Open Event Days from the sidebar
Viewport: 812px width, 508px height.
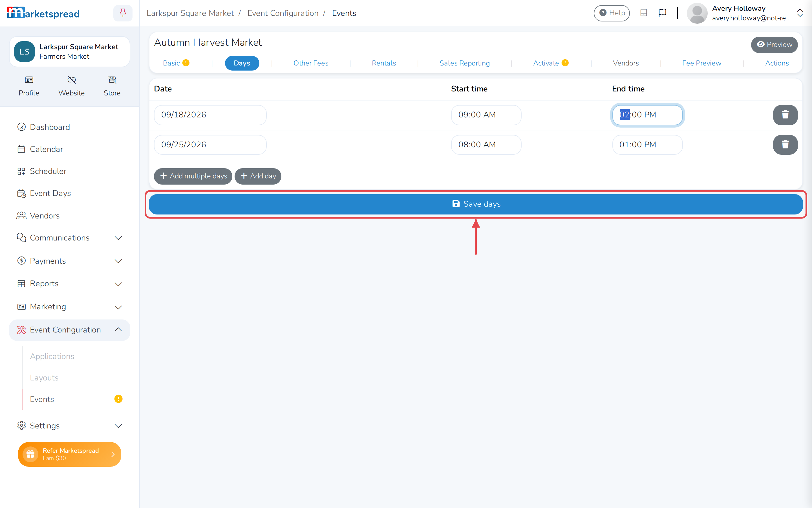(69, 193)
